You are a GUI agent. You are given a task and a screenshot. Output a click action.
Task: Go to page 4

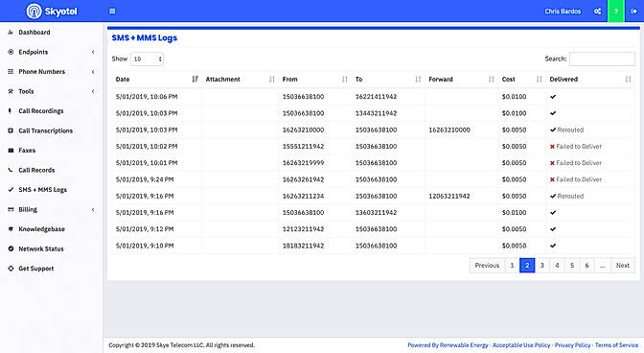[557, 266]
